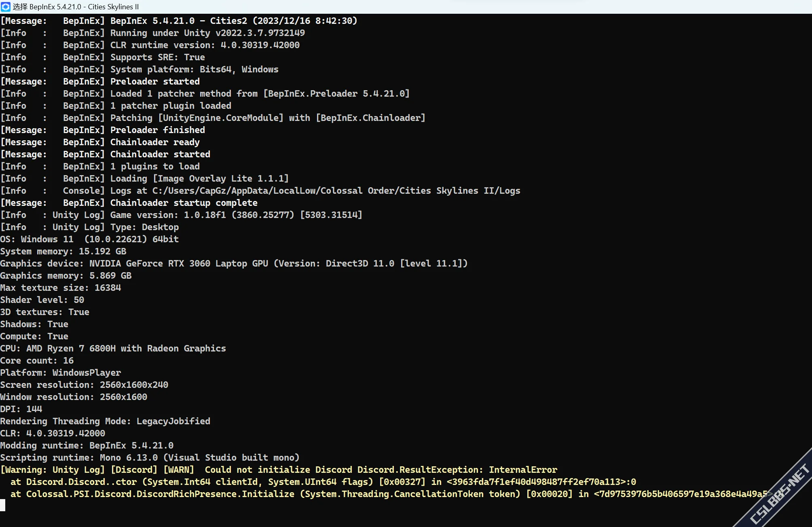Click the Discord warning 'Could not initialize Discord'

point(278,470)
